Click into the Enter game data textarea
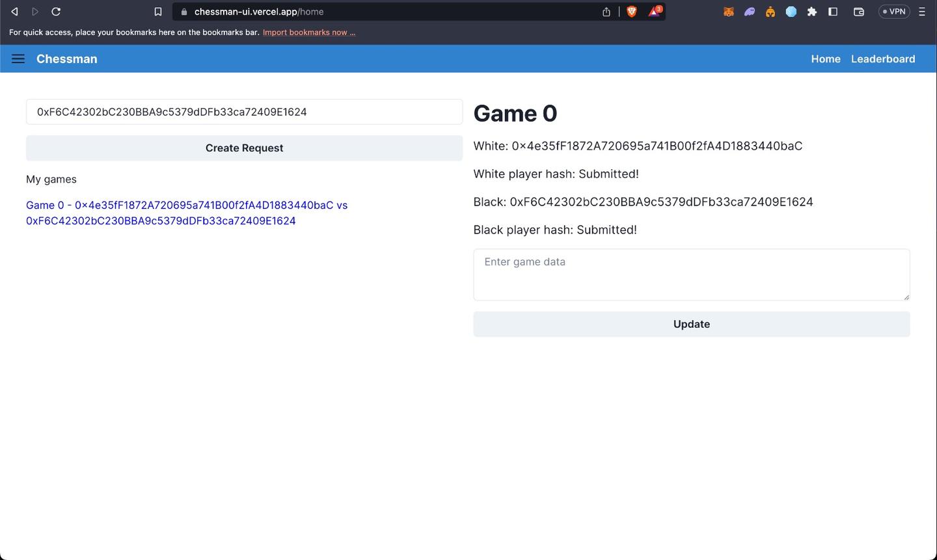The height and width of the screenshot is (560, 937). coord(691,274)
